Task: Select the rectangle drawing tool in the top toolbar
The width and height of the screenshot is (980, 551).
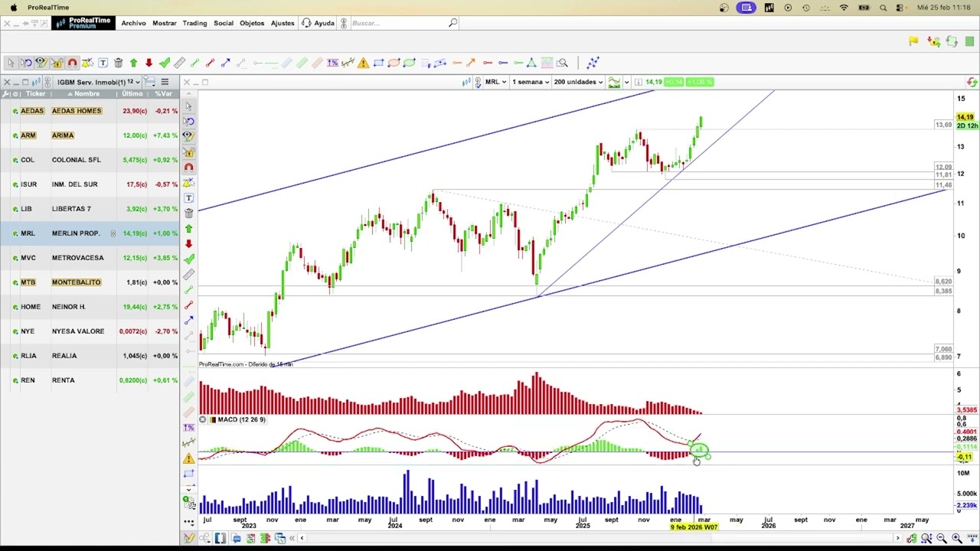Action: 378,63
